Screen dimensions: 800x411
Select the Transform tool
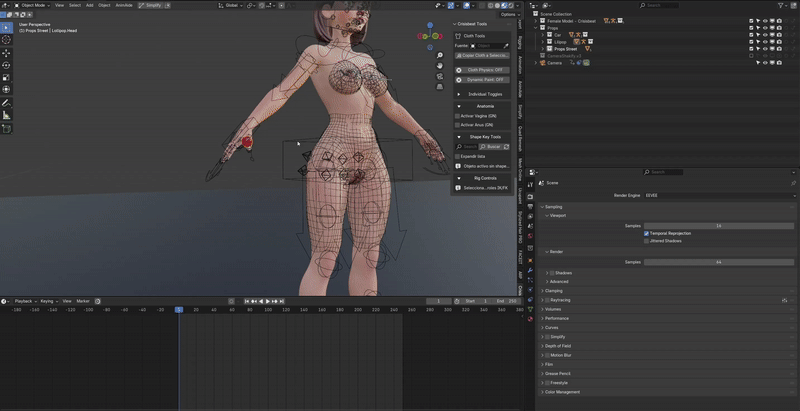(6, 90)
